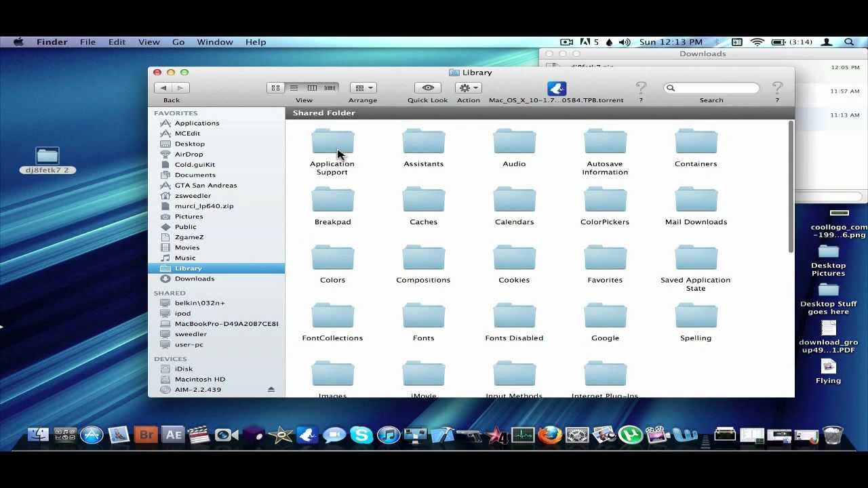Open the Containers folder
Image resolution: width=868 pixels, height=488 pixels.
click(696, 148)
